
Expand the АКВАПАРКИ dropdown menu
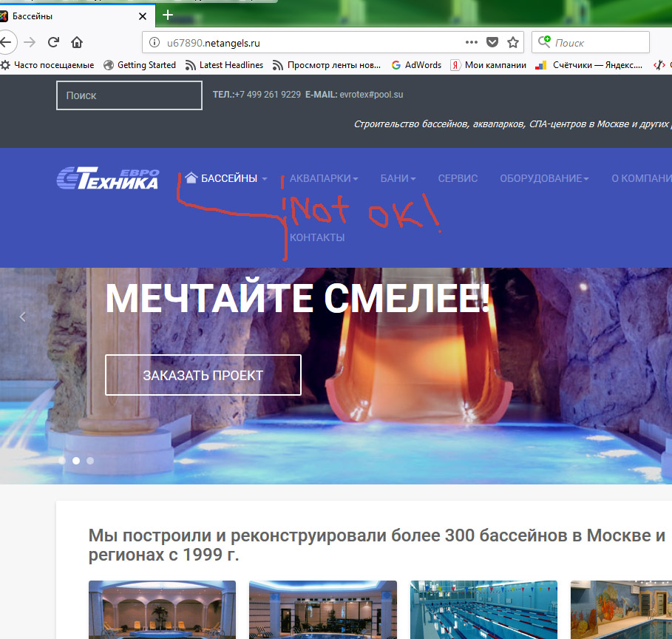point(324,178)
